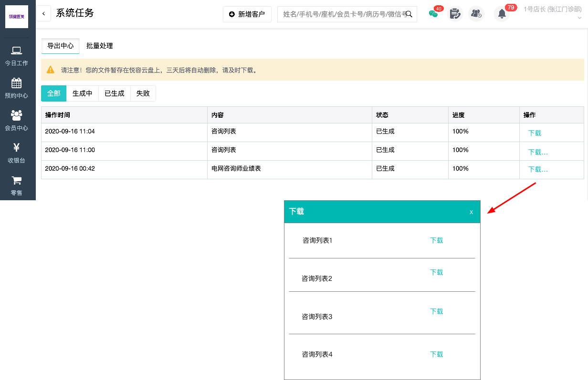Click the 新增客户 button

point(247,14)
